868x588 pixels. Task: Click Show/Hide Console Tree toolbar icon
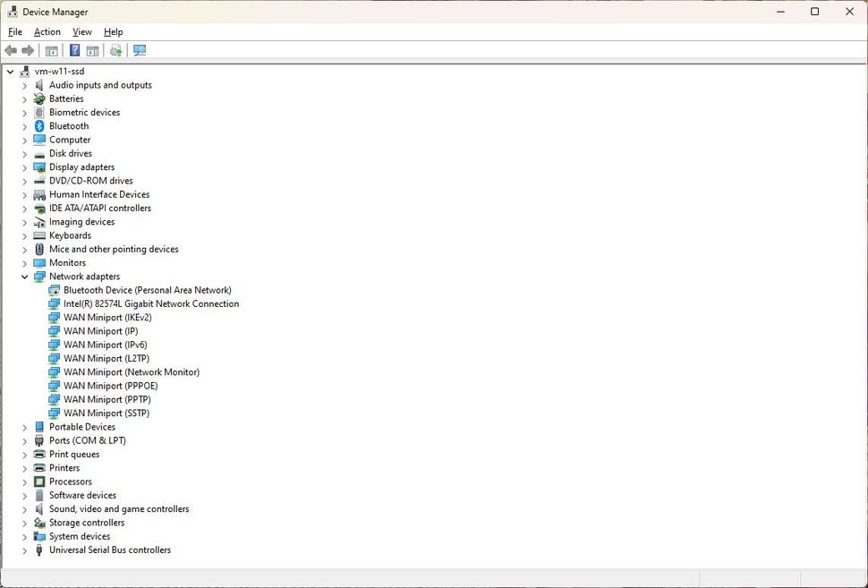[52, 51]
